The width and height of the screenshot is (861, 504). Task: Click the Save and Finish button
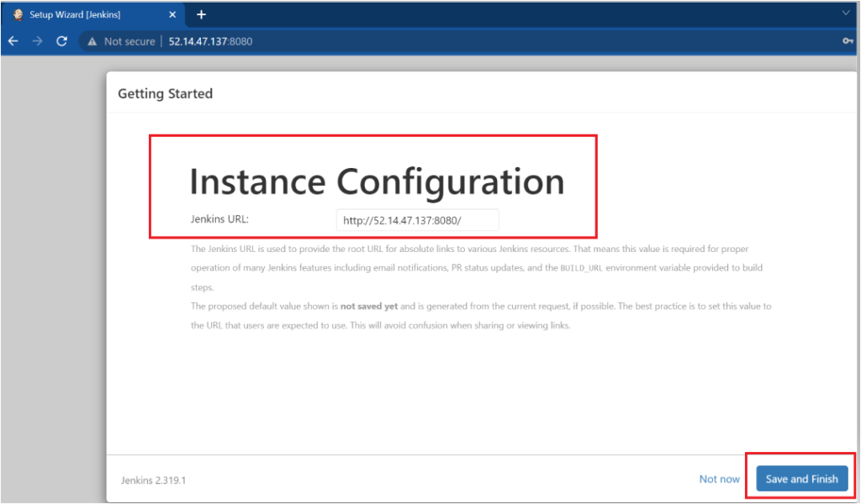click(x=800, y=478)
